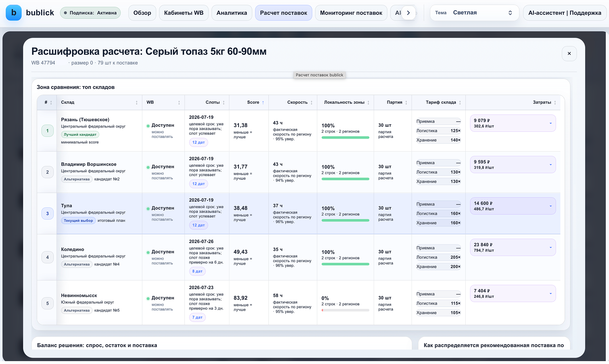
Task: Sort by Локальность зоны column icon
Action: point(368,103)
